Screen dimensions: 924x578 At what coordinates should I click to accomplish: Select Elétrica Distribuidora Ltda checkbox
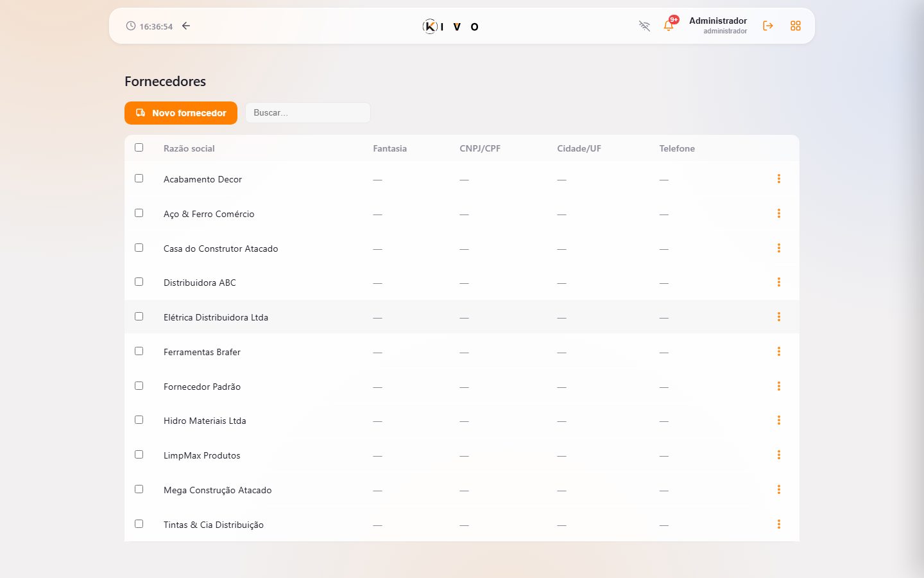click(139, 316)
